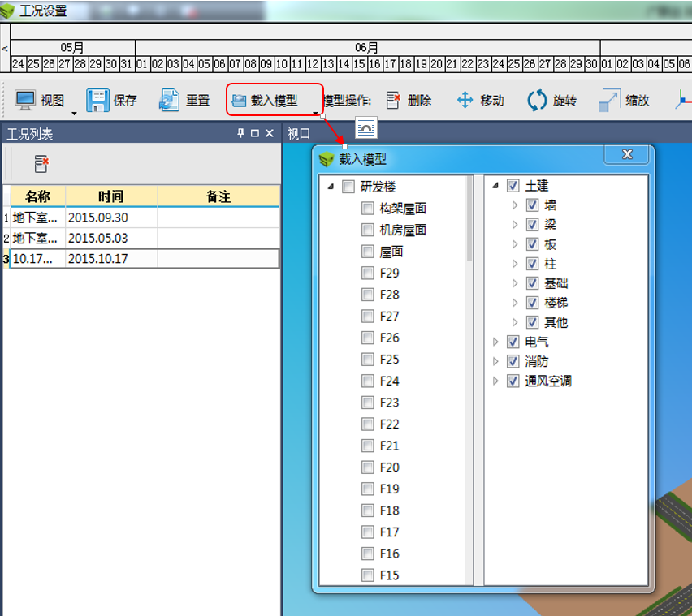Uncheck the 通风空调 checkbox

tap(513, 381)
